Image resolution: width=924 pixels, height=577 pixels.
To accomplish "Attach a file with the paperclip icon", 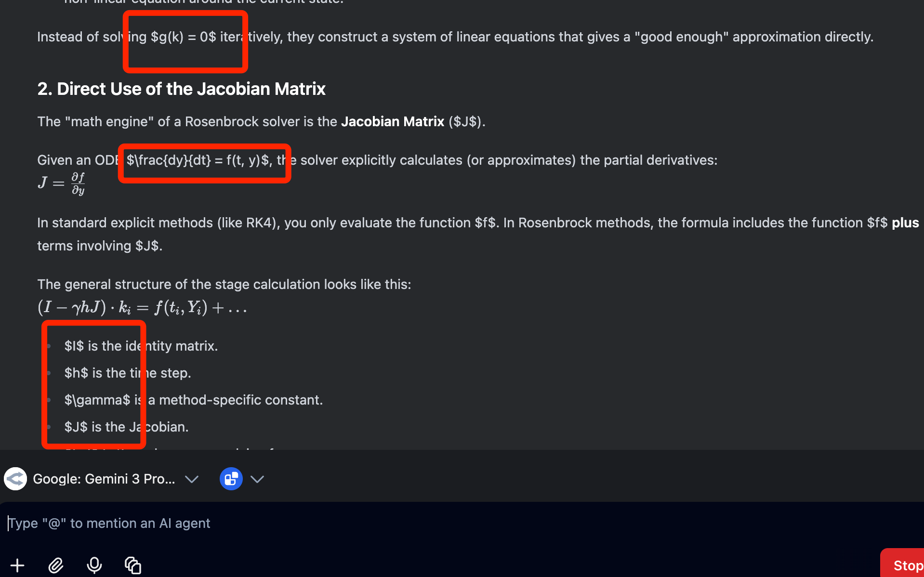I will click(56, 565).
